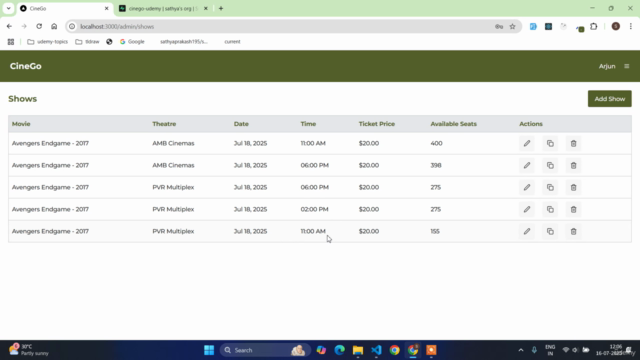
Task: Click the Arjun username in header
Action: (x=607, y=66)
